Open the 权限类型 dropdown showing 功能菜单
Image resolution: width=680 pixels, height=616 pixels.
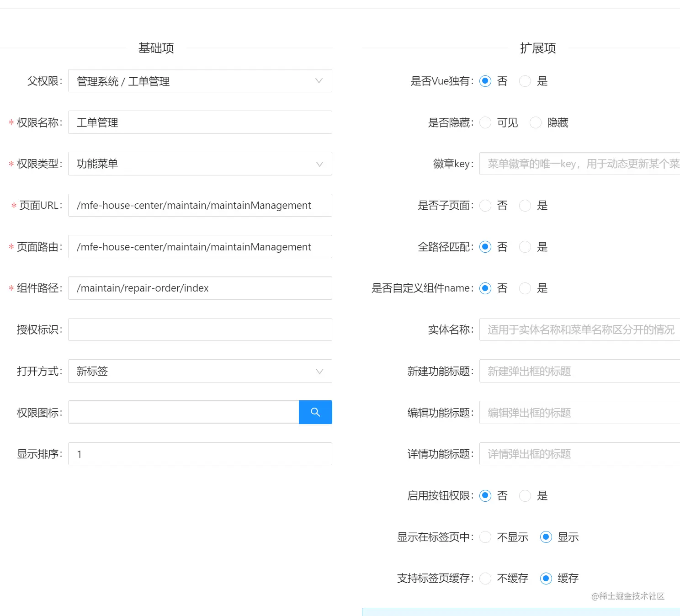pos(200,164)
